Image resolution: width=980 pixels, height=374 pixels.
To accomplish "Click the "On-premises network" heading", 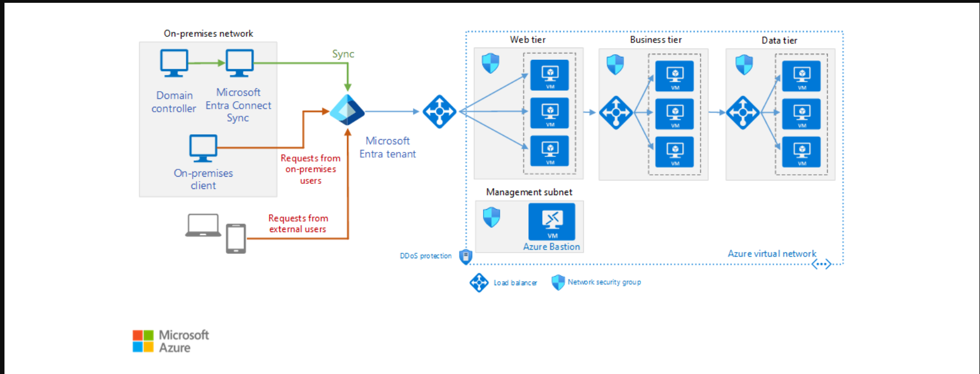I will (x=208, y=34).
